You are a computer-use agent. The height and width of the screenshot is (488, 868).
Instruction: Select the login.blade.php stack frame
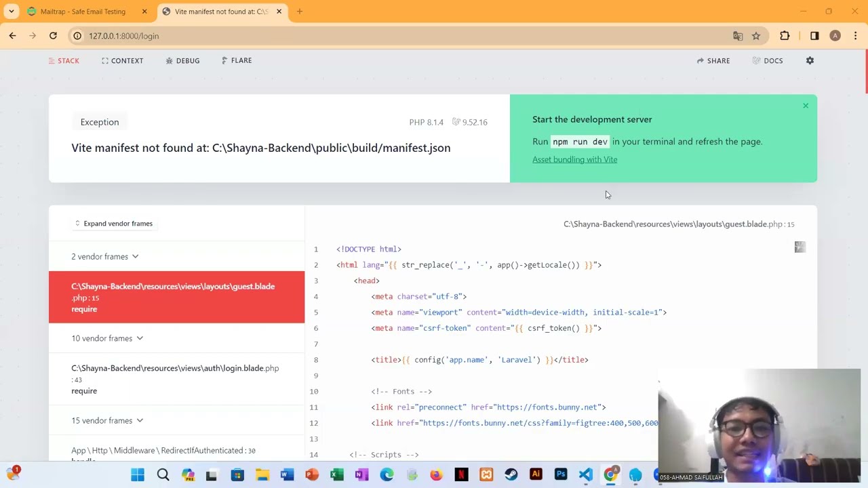176,379
